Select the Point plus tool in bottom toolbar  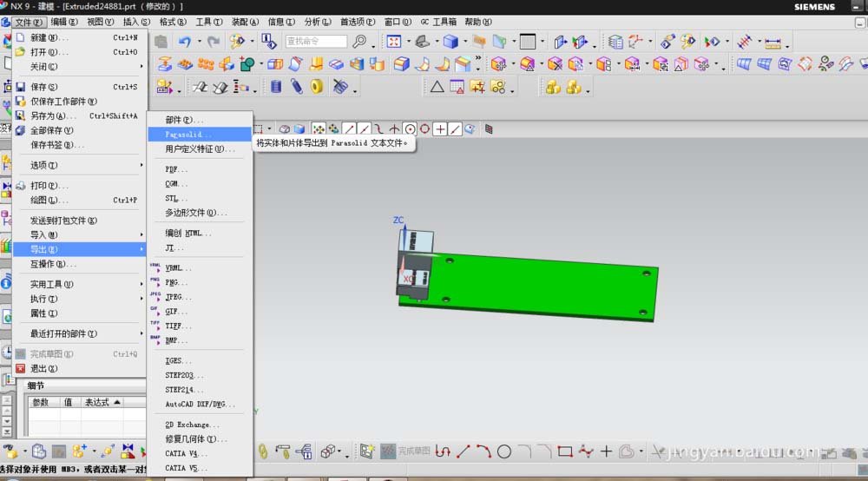606,451
